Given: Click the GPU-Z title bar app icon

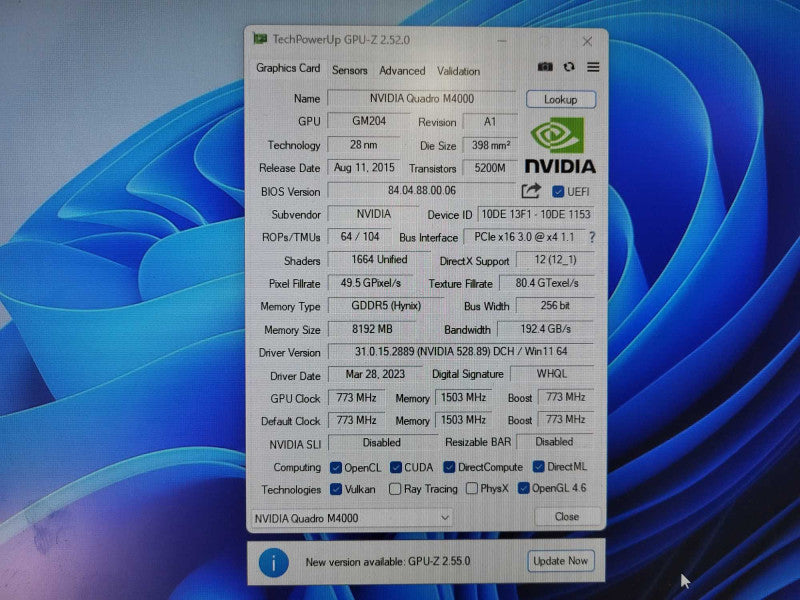Looking at the screenshot, I should [x=260, y=39].
